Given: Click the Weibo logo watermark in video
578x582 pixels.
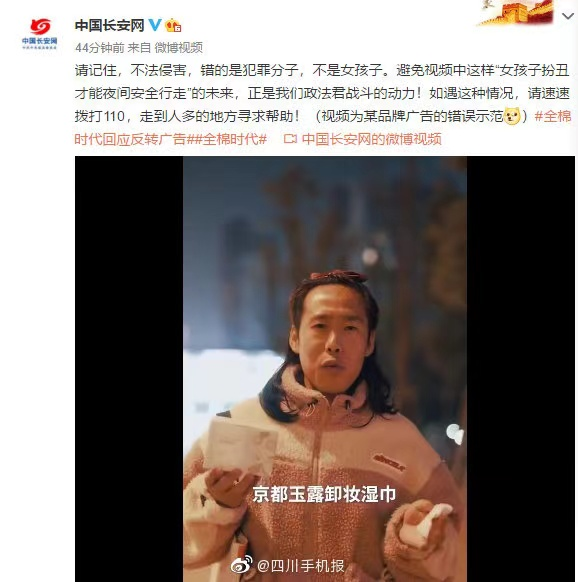Looking at the screenshot, I should (x=241, y=565).
